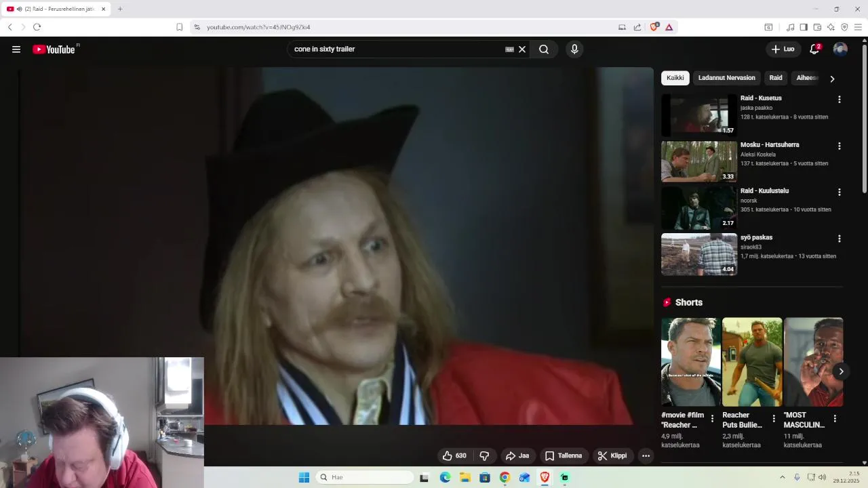The width and height of the screenshot is (868, 488).
Task: Open Raid - Kusetus video thumbnail
Action: 699,115
